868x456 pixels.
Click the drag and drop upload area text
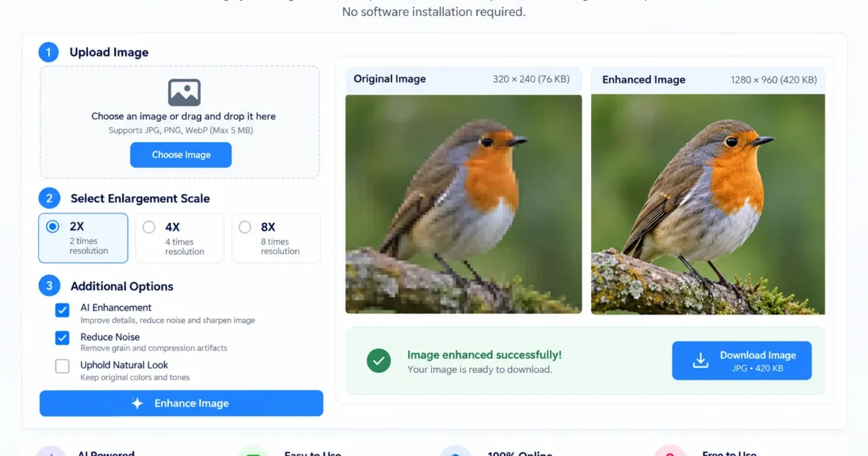(x=183, y=116)
